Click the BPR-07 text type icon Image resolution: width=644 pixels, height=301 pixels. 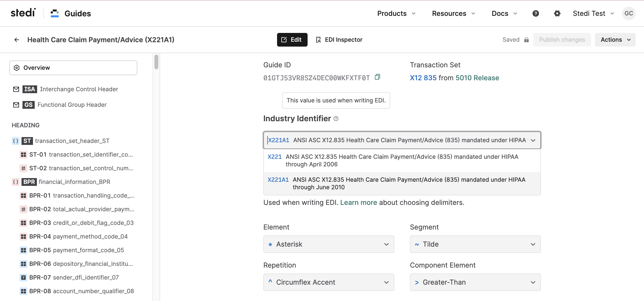pyautogui.click(x=23, y=278)
